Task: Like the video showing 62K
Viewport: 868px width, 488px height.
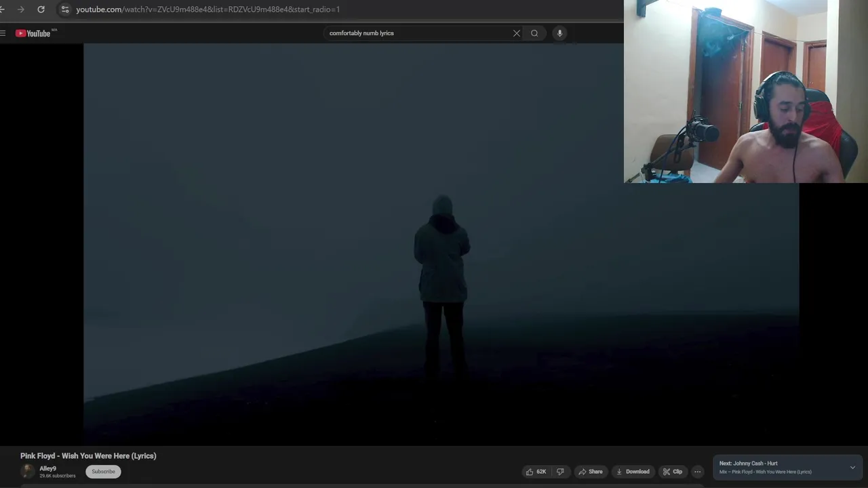Action: point(536,472)
